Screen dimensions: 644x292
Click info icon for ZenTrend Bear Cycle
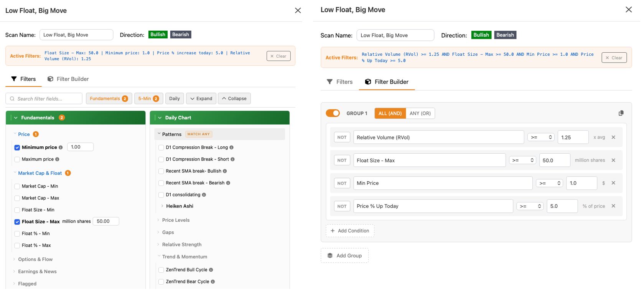213,282
